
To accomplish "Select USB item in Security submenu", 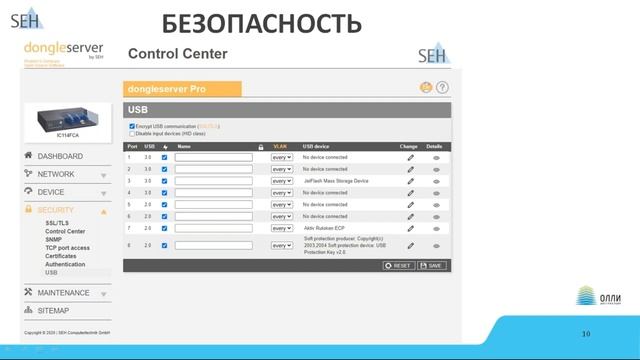I will [x=51, y=273].
